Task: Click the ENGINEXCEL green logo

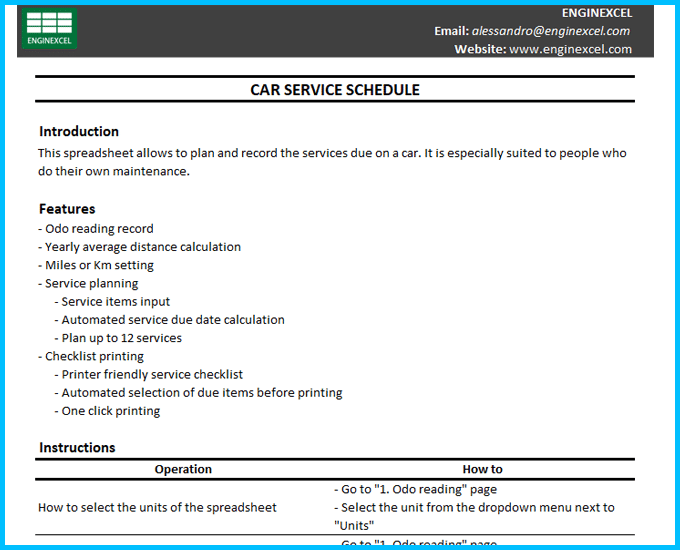Action: (x=49, y=29)
